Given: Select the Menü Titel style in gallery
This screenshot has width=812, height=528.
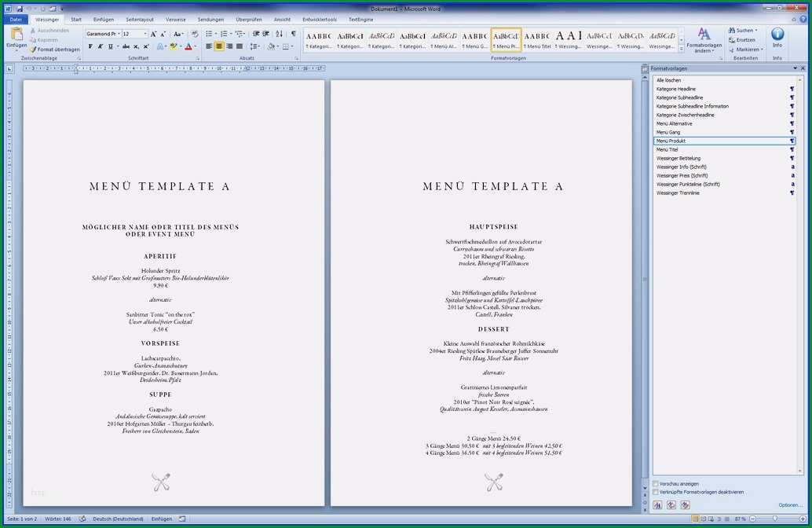Looking at the screenshot, I should [537, 40].
